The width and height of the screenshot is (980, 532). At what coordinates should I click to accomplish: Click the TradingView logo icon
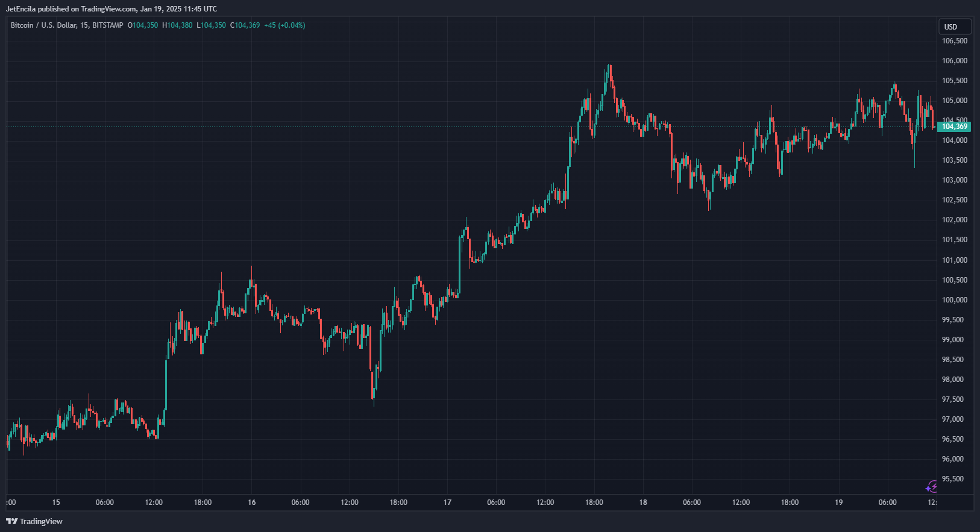click(x=11, y=521)
